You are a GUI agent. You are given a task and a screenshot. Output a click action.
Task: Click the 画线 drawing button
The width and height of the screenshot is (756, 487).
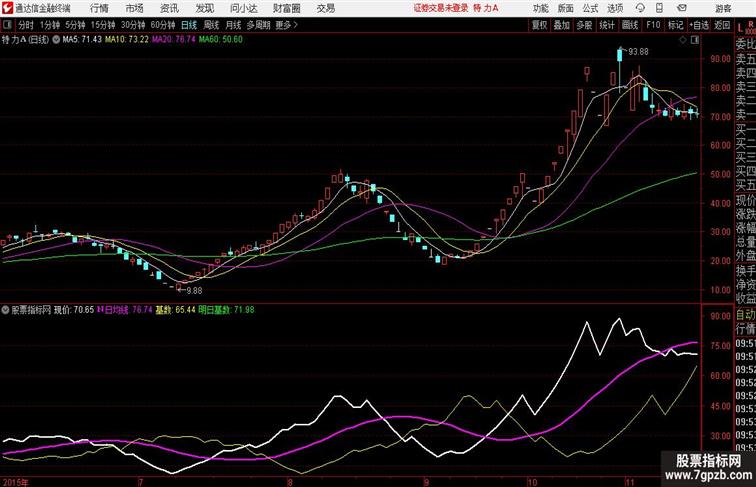[x=630, y=25]
